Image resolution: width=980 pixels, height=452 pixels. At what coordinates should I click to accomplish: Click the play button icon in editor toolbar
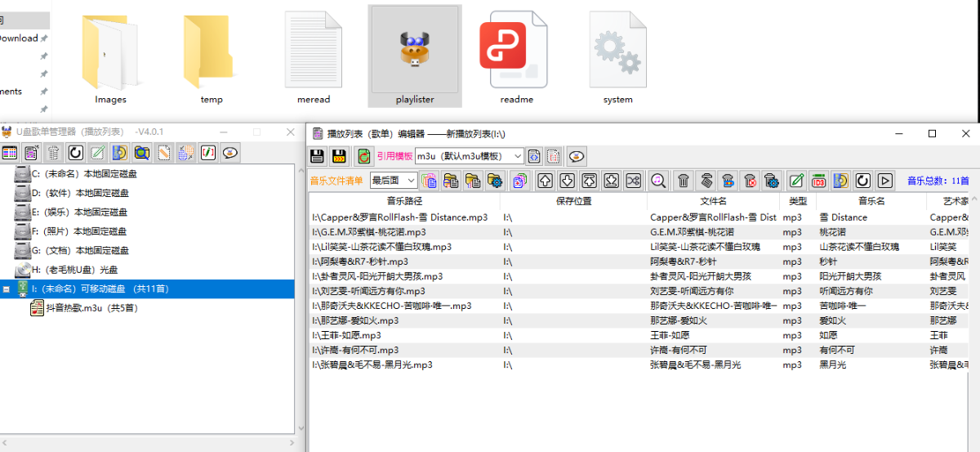point(884,180)
